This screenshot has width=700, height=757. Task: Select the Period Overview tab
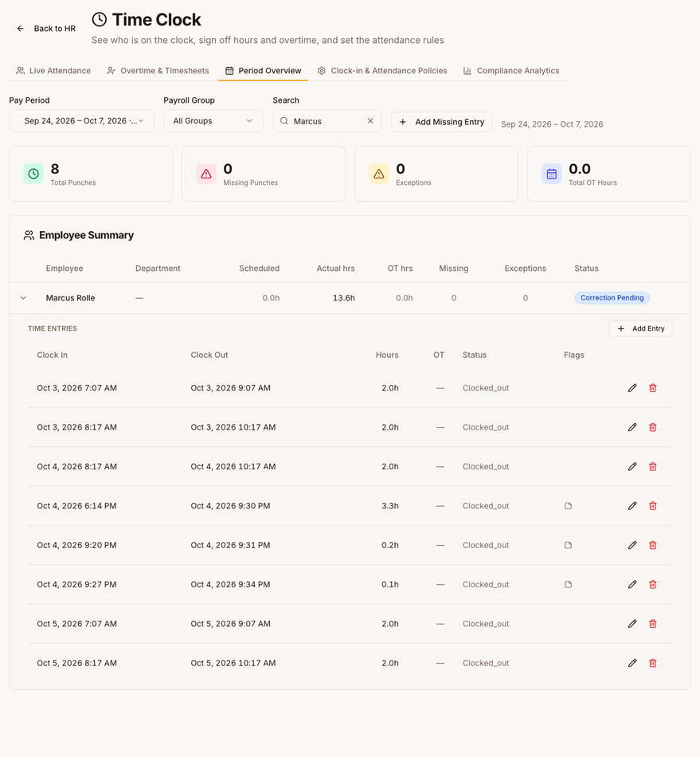pos(263,70)
